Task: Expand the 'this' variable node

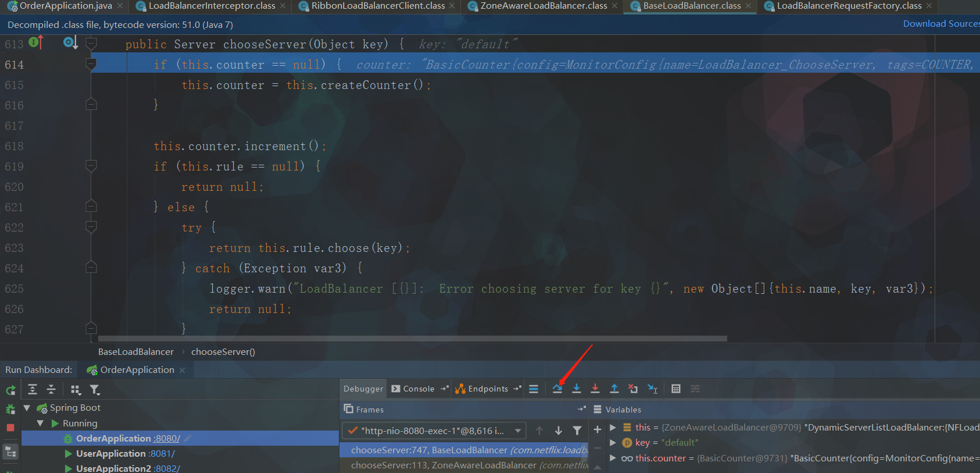Action: (x=613, y=427)
